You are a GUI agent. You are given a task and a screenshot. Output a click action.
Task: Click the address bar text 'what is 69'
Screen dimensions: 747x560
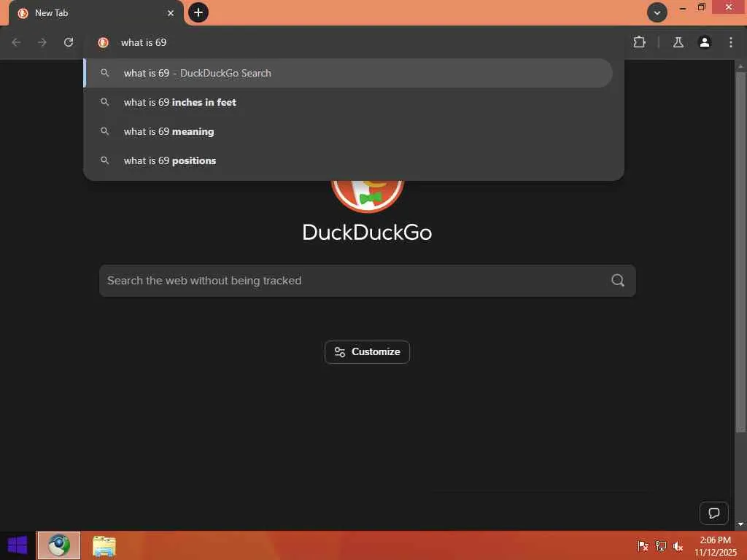pyautogui.click(x=144, y=42)
